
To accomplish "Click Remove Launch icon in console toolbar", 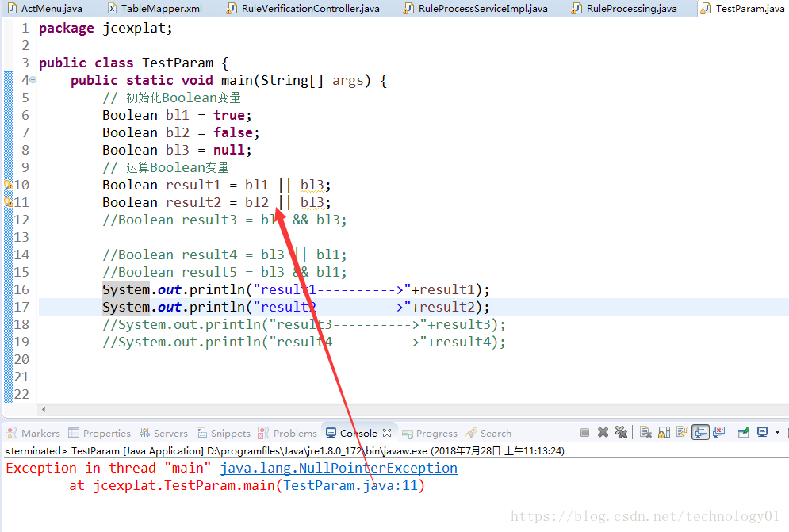I will [x=603, y=432].
